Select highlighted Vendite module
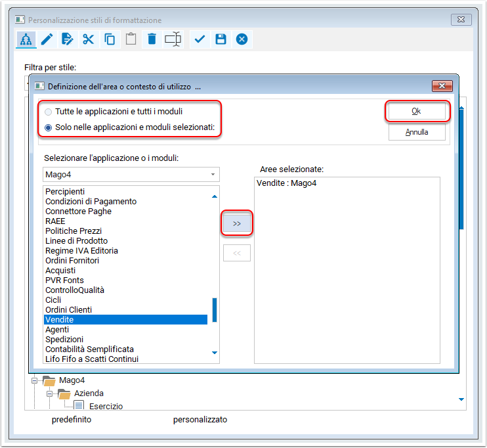 (126, 320)
